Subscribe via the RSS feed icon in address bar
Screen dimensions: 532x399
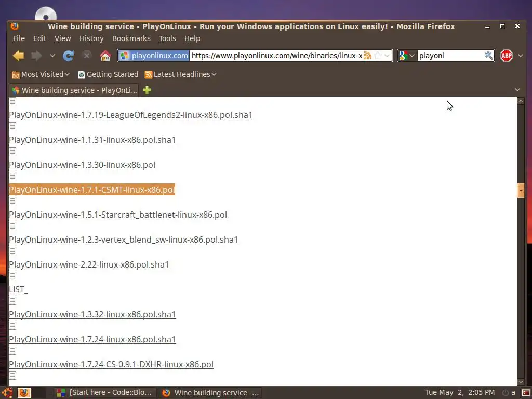pos(367,55)
